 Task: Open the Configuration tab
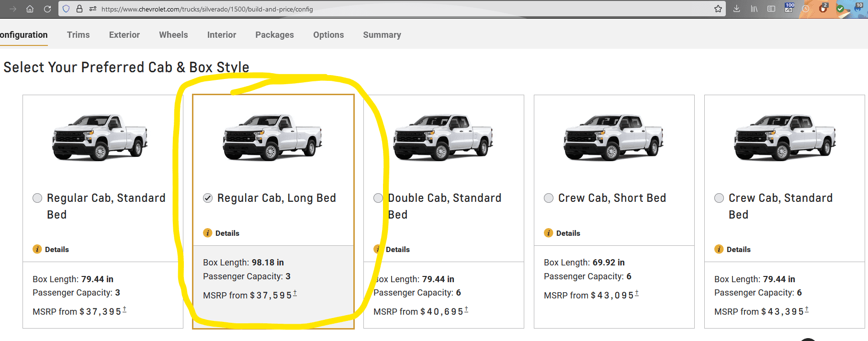click(24, 35)
